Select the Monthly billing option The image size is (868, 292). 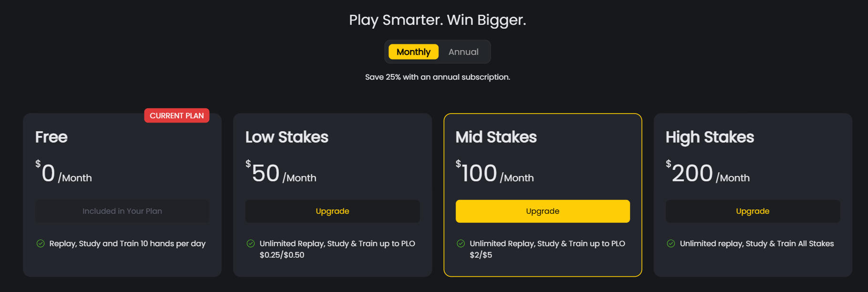point(413,52)
